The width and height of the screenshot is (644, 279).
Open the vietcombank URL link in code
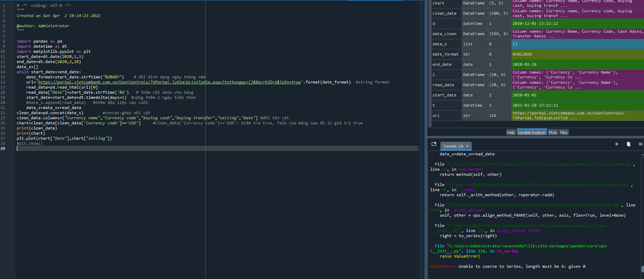click(x=170, y=82)
